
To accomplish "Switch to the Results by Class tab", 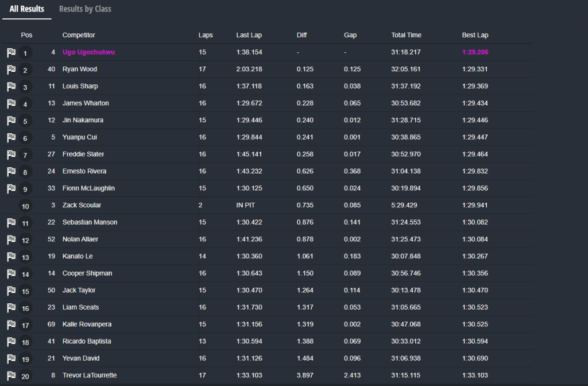I will click(85, 9).
